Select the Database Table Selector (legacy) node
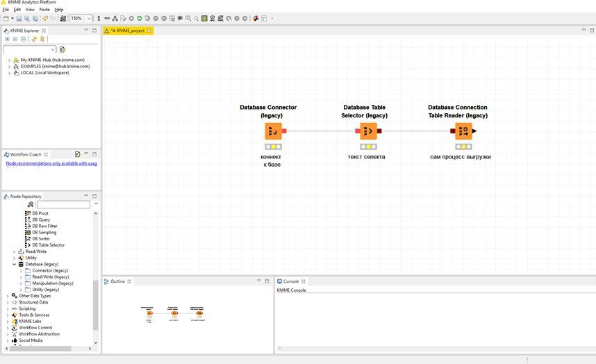This screenshot has height=364, width=596. [368, 131]
